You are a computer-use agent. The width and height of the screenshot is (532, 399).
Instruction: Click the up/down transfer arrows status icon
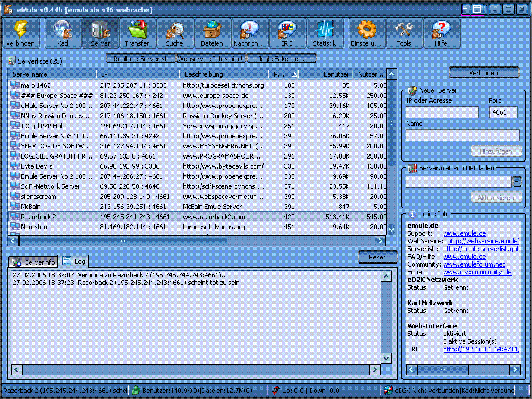275,391
